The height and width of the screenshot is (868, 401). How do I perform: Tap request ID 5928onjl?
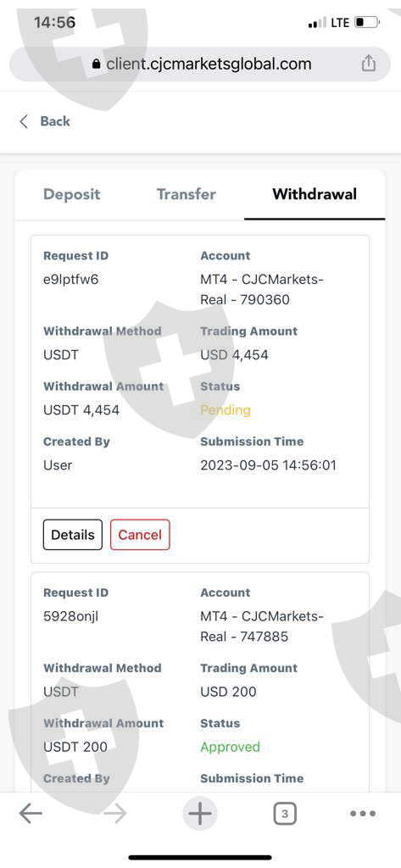click(71, 616)
